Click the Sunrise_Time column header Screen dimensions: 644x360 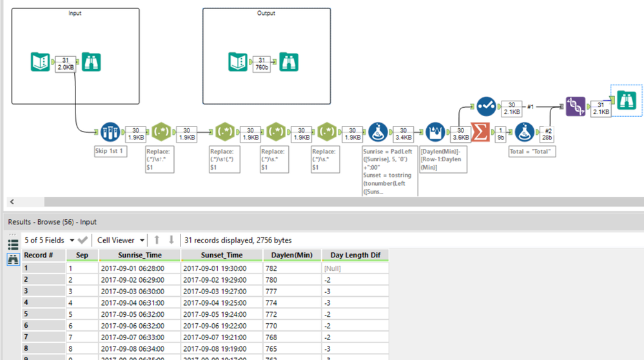(140, 255)
